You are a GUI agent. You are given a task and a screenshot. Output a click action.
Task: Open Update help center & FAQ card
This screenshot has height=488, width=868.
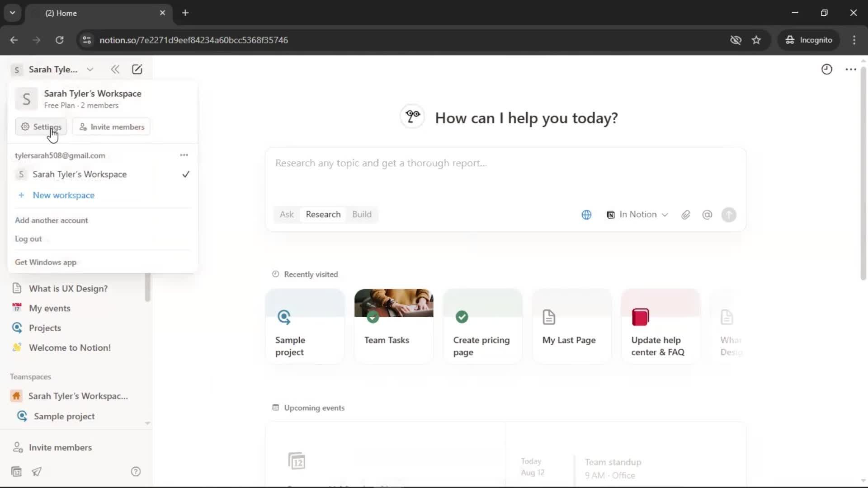coord(660,326)
